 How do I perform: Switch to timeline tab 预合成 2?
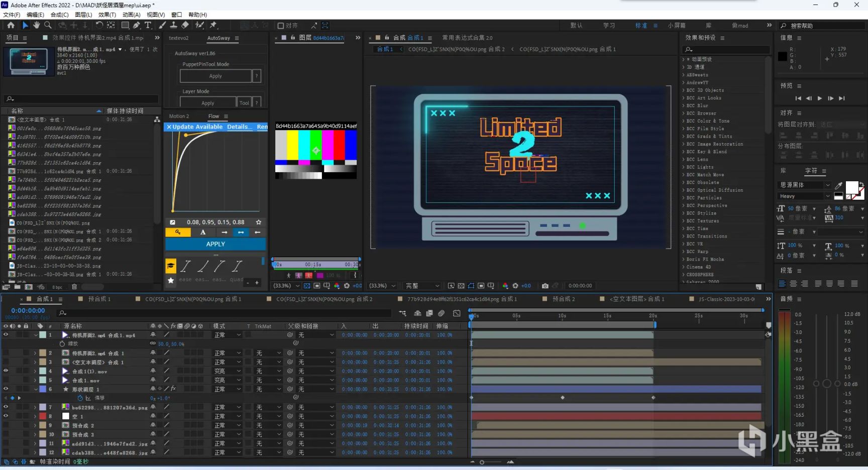click(564, 299)
